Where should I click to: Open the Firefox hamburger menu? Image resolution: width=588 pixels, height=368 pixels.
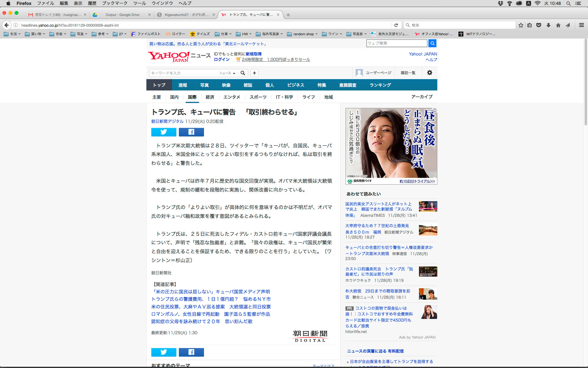point(581,25)
